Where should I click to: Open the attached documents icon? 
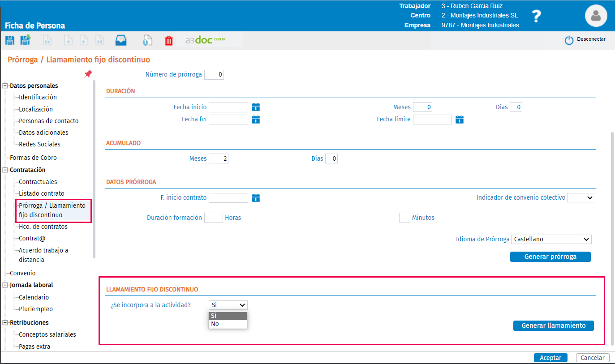(147, 40)
